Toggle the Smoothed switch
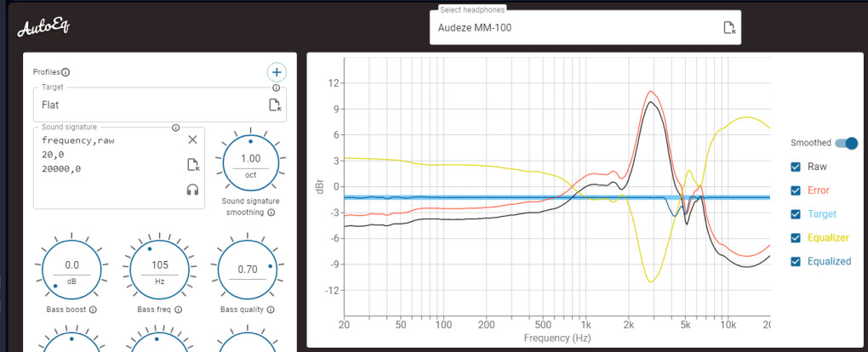868x352 pixels. (847, 143)
